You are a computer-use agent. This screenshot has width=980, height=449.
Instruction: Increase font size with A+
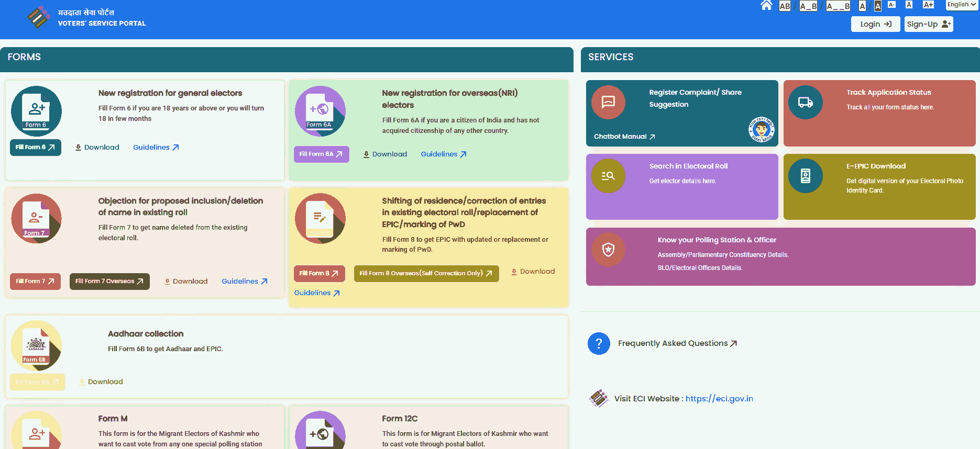click(928, 5)
